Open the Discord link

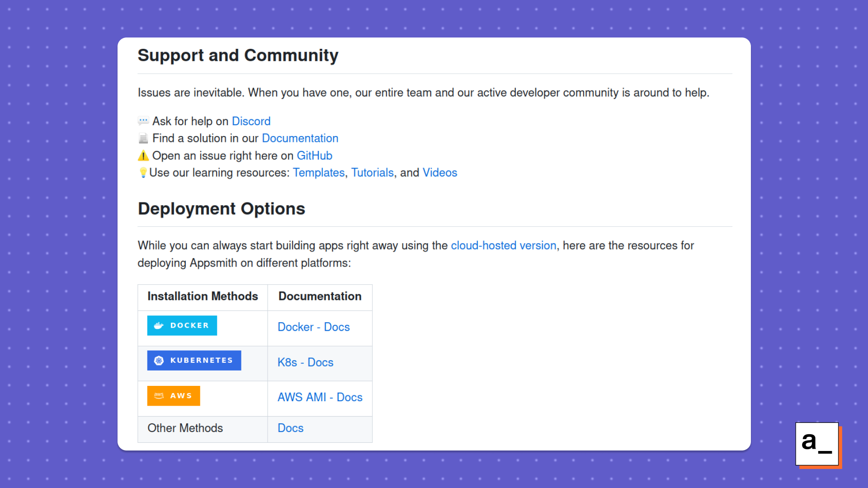[251, 121]
